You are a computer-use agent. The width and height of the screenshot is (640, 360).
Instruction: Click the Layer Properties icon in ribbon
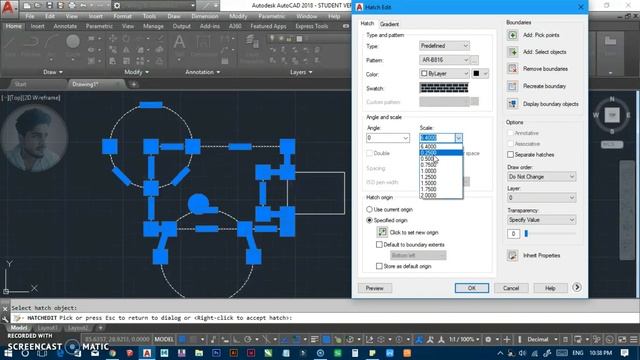click(x=252, y=42)
